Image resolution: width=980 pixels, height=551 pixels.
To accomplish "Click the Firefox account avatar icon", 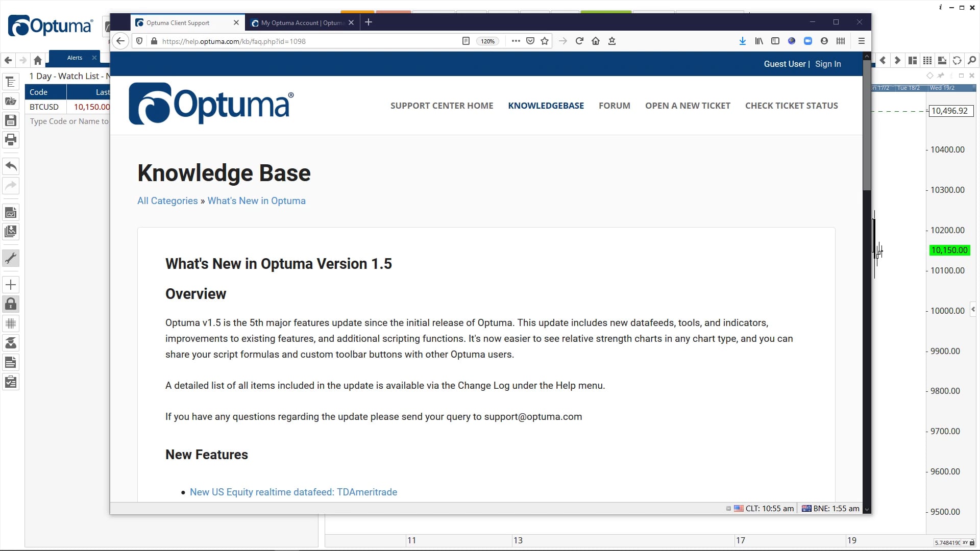I will (824, 41).
